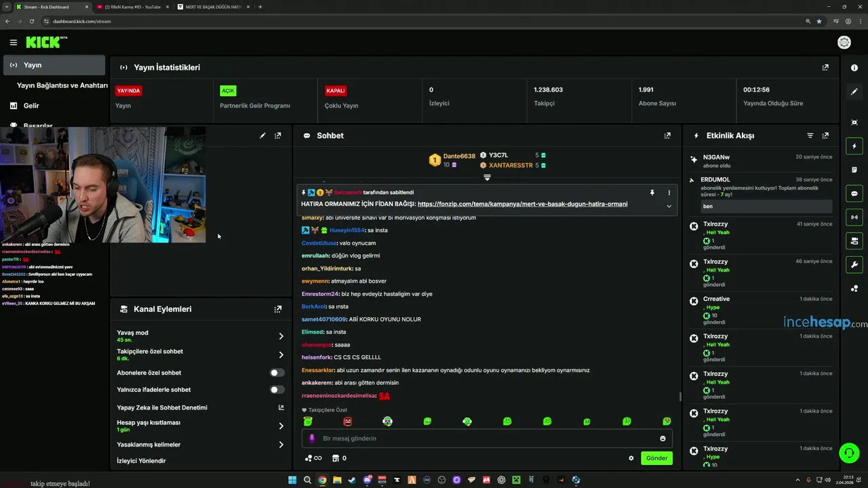
Task: Select the red angry face emote
Action: click(x=348, y=422)
